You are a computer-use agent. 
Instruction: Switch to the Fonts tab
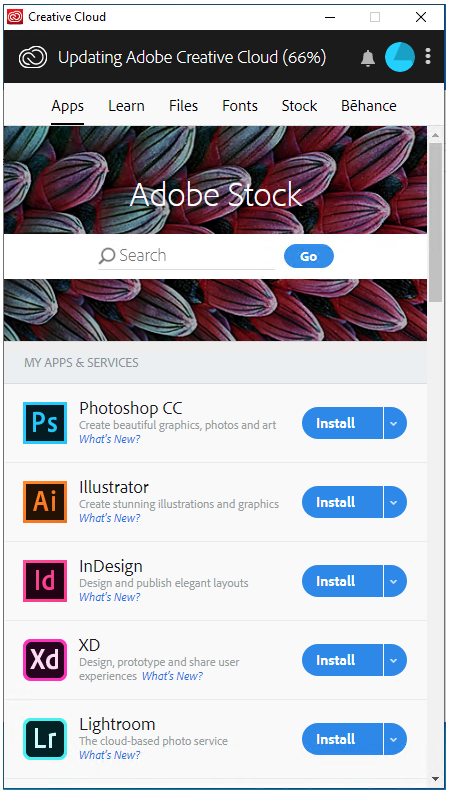pyautogui.click(x=240, y=106)
